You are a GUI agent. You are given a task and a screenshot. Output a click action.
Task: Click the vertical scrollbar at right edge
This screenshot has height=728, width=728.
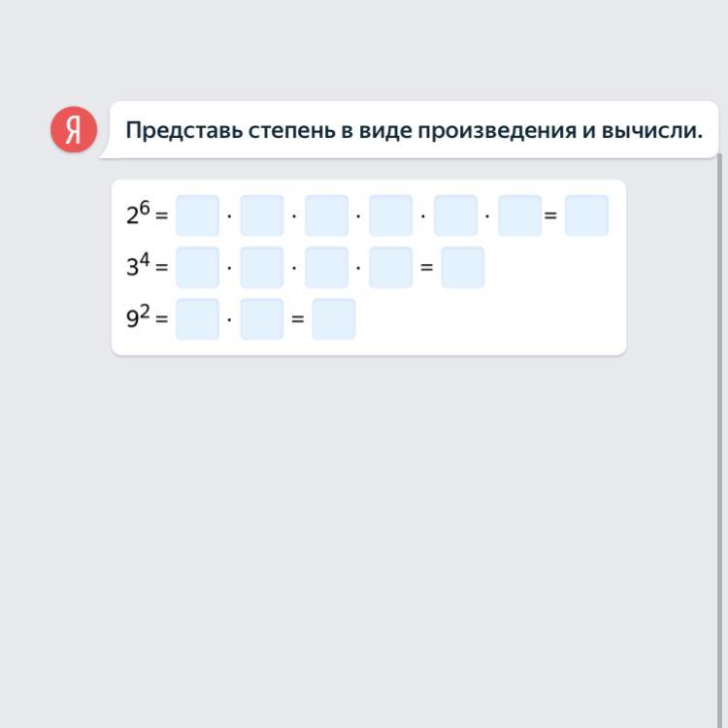pyautogui.click(x=719, y=440)
